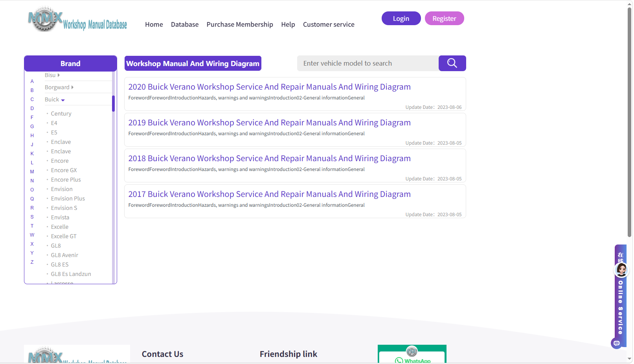The width and height of the screenshot is (634, 364).
Task: Select the Buick GL8 Avenir model
Action: (x=64, y=255)
